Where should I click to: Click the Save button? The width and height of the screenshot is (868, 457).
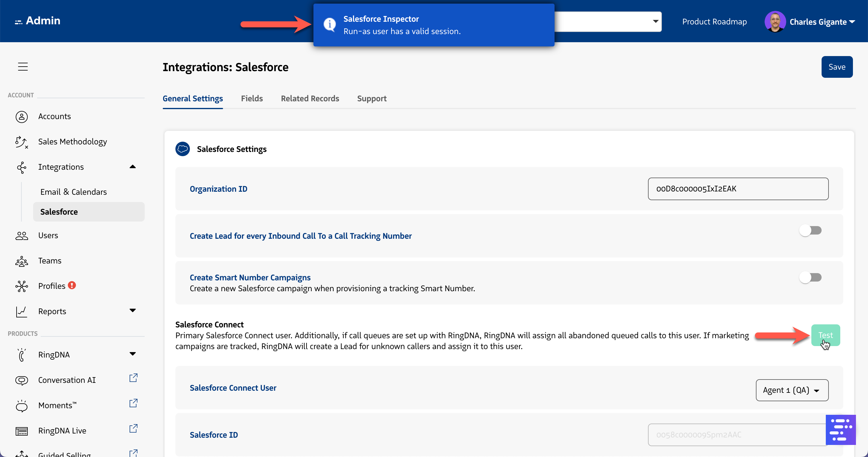(x=837, y=67)
